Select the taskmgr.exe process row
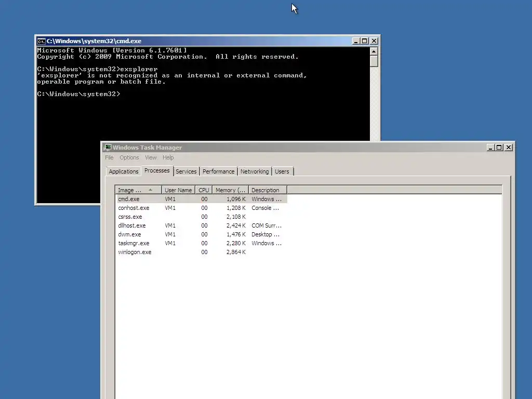Image resolution: width=532 pixels, height=399 pixels. [x=202, y=243]
